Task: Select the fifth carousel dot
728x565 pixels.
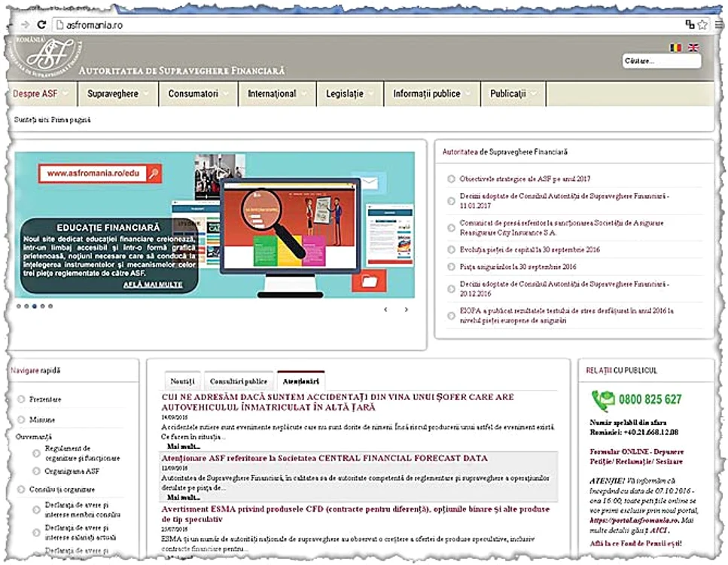Action: (50, 306)
